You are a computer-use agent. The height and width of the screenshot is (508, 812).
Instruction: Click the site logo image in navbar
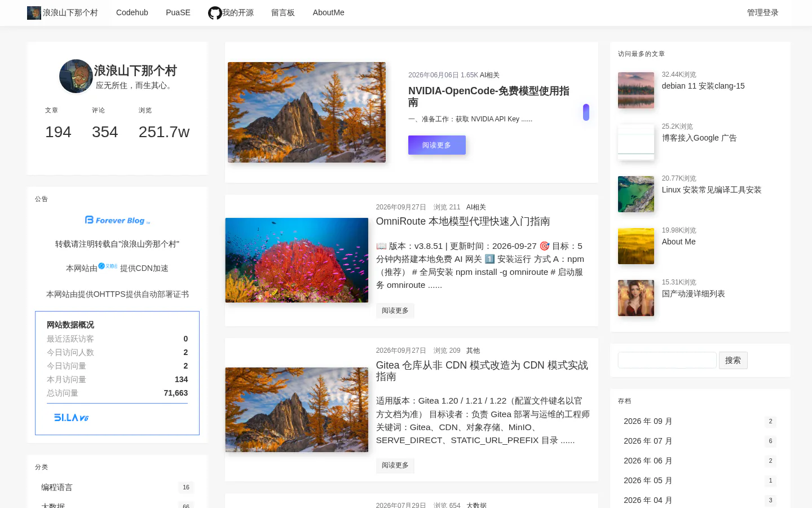point(34,13)
